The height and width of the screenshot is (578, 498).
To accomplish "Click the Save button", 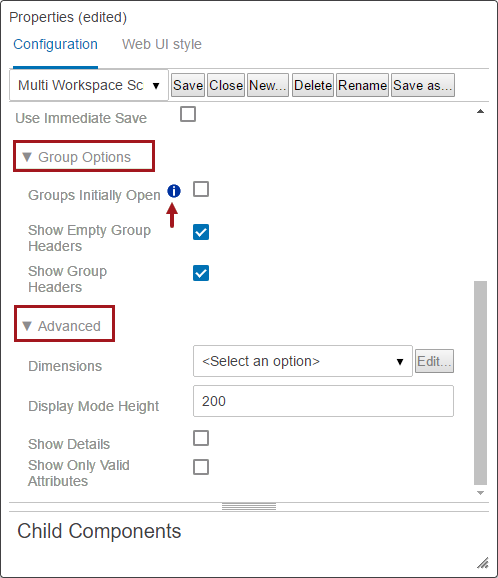I will point(188,86).
